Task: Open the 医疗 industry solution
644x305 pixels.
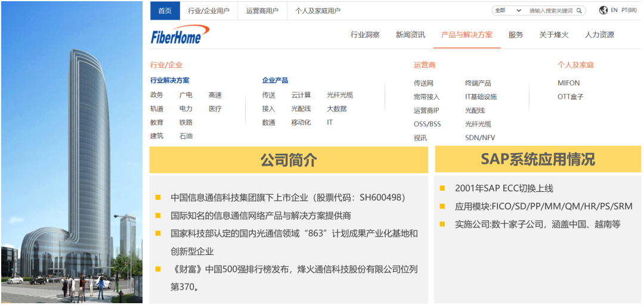Action: (215, 109)
